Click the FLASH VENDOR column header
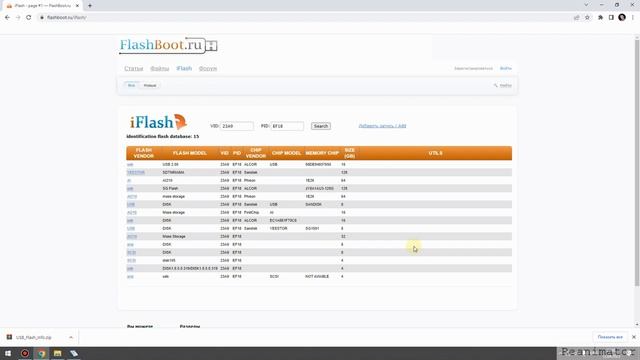Screen dimensions: 640x360 (x=144, y=153)
